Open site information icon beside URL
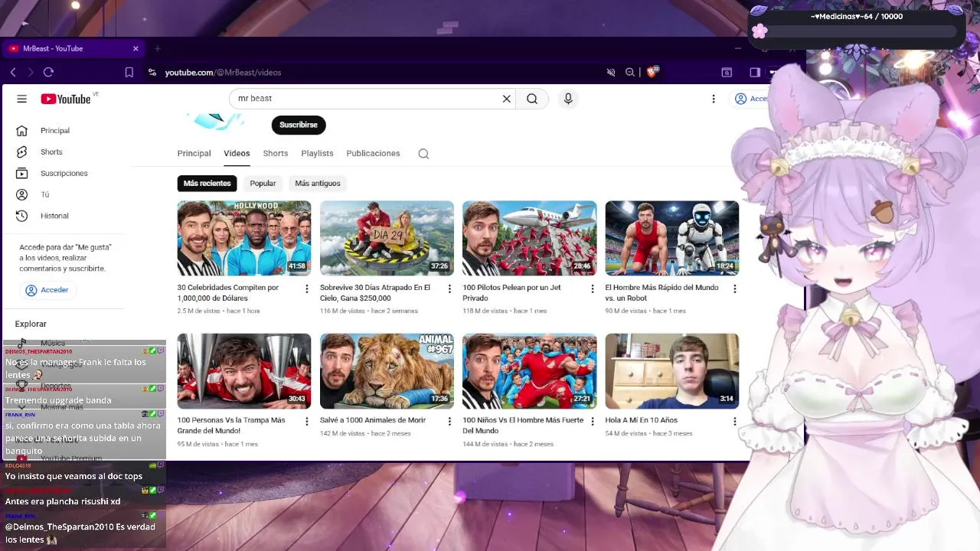 (x=152, y=72)
